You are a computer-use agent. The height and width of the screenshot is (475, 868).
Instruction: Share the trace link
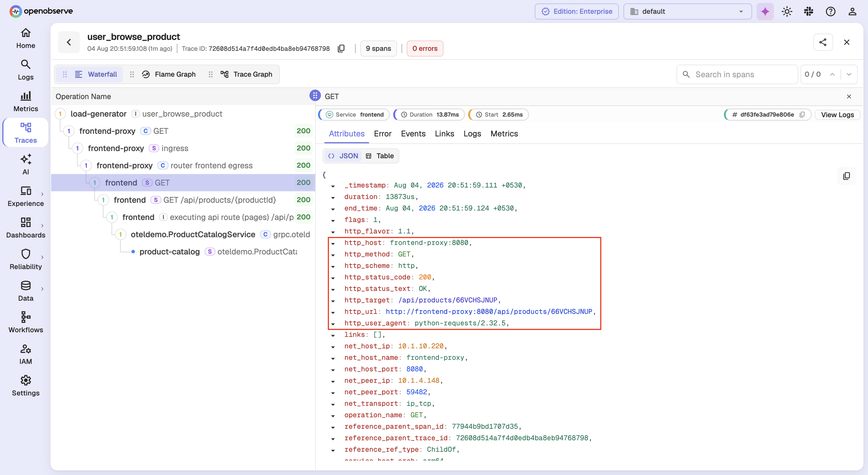pyautogui.click(x=823, y=42)
